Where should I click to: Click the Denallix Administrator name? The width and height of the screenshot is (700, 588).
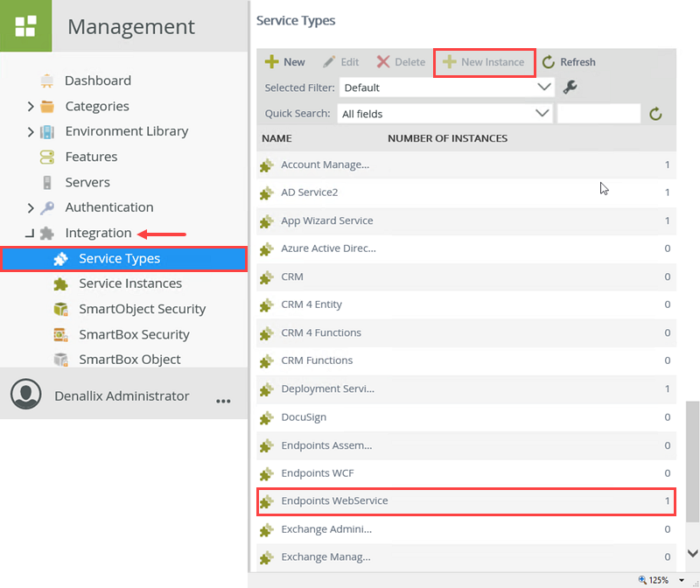click(x=122, y=396)
